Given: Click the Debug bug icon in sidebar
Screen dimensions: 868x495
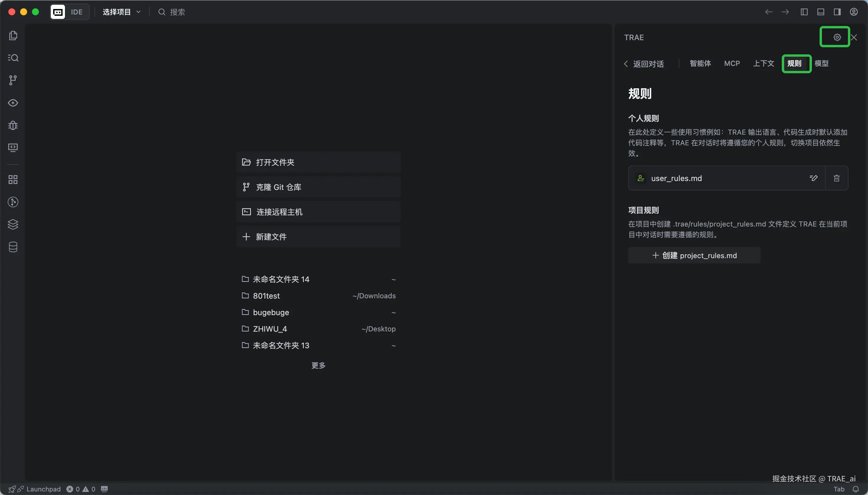Looking at the screenshot, I should point(13,126).
